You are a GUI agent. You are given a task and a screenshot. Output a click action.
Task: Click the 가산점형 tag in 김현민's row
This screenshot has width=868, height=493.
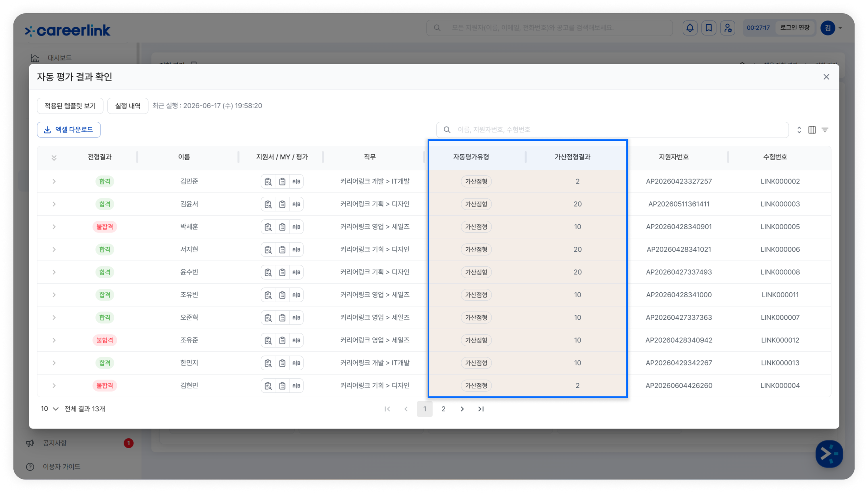[476, 386]
